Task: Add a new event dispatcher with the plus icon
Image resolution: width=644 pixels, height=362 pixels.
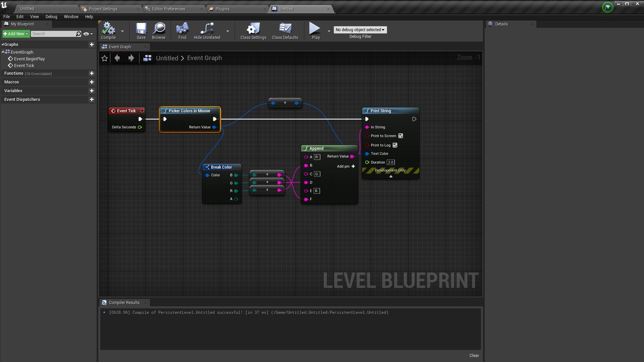Action: [x=92, y=100]
